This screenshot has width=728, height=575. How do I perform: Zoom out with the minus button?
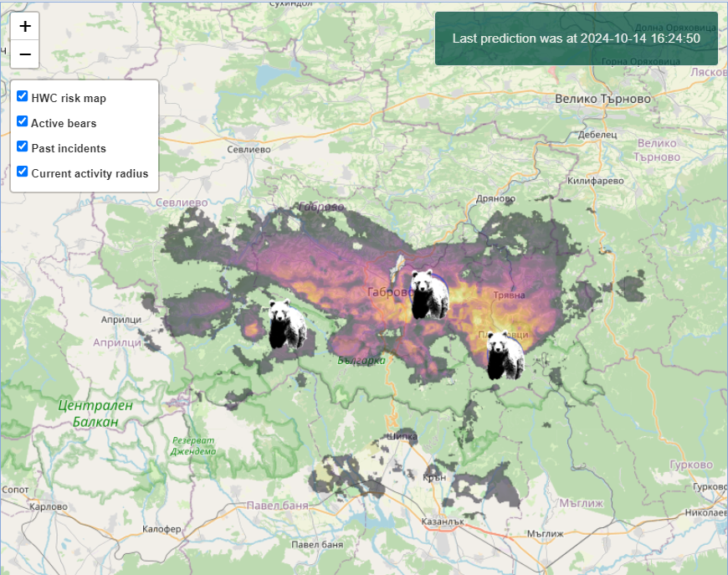click(24, 54)
